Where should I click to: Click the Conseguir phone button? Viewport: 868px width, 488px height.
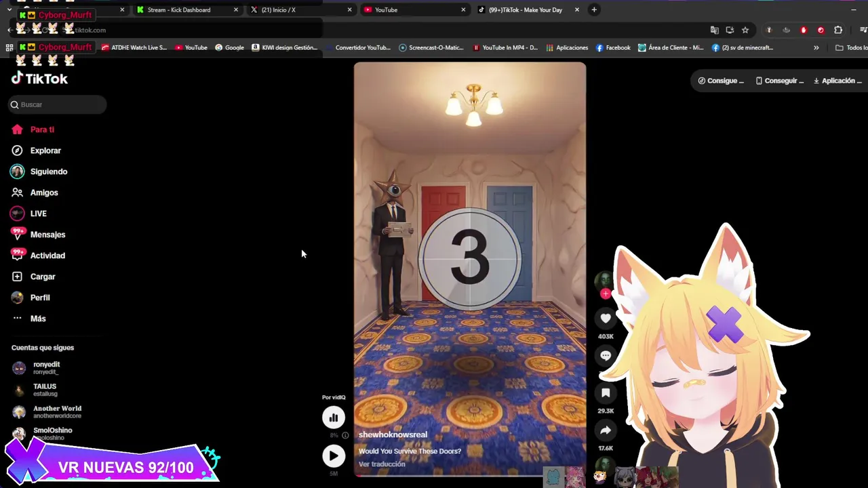click(780, 81)
